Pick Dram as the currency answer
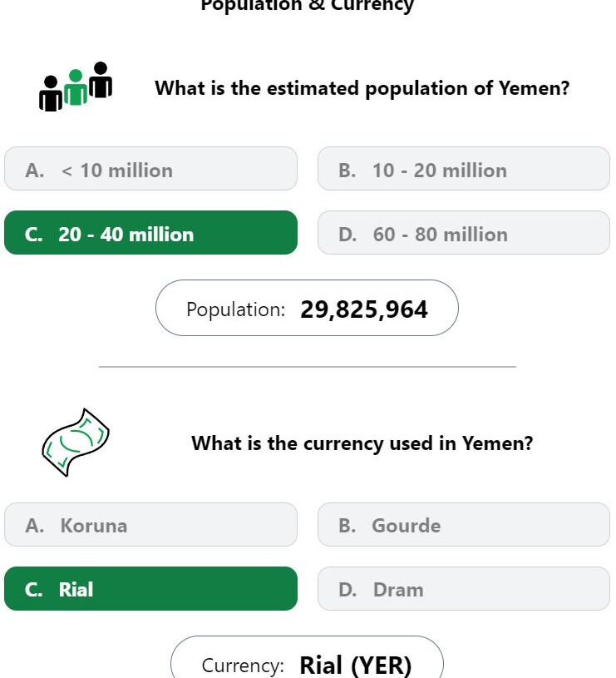This screenshot has height=678, width=616. [x=464, y=588]
